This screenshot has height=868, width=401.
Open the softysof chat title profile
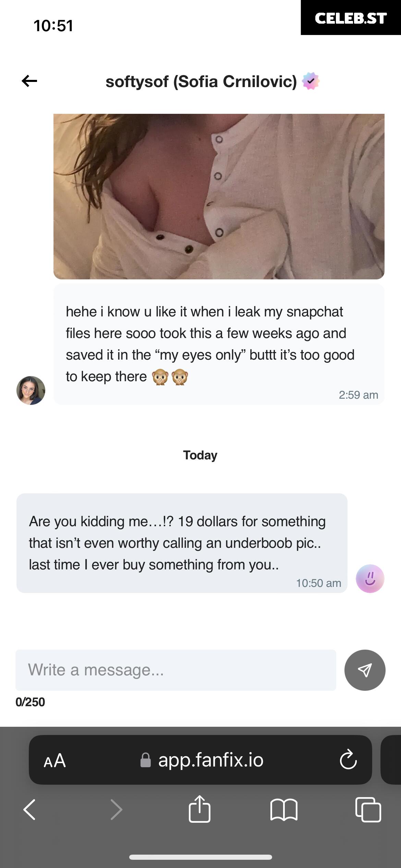point(201,82)
